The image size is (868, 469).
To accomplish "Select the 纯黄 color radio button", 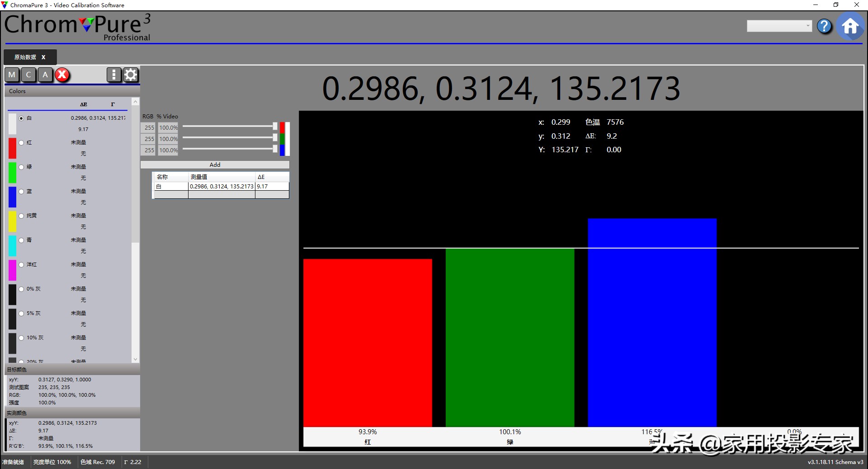I will [21, 216].
